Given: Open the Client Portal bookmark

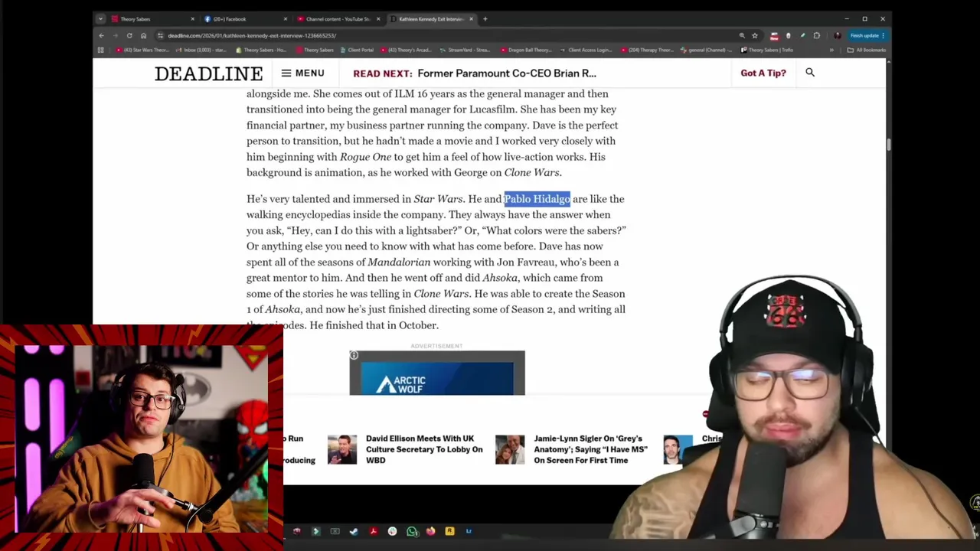Looking at the screenshot, I should tap(358, 50).
